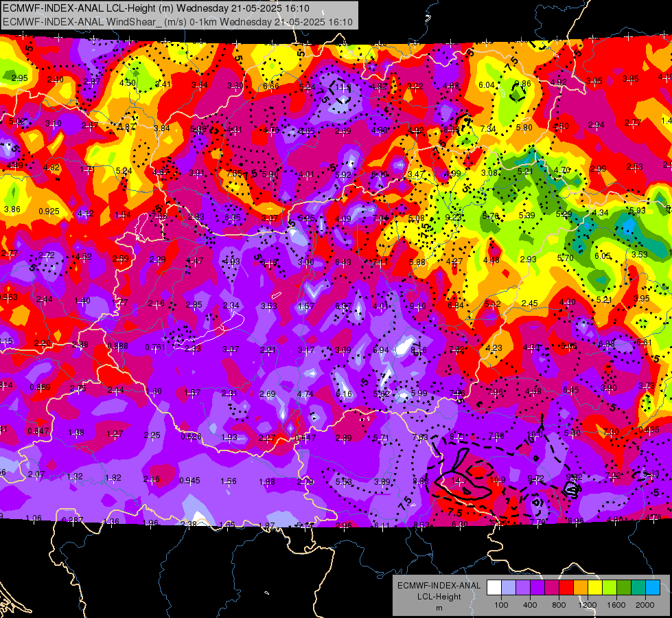Select the grid value 9.86
Screen dimensions: 672x618
(x=523, y=84)
